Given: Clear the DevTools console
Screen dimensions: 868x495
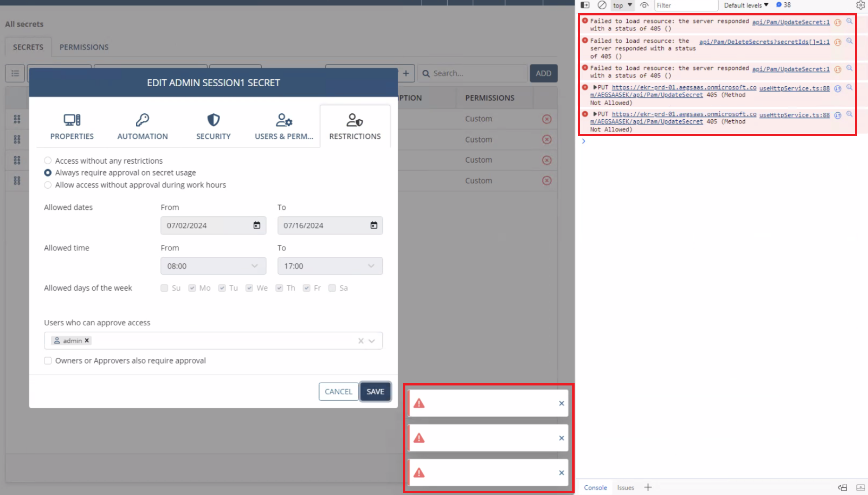Looking at the screenshot, I should tap(602, 5).
